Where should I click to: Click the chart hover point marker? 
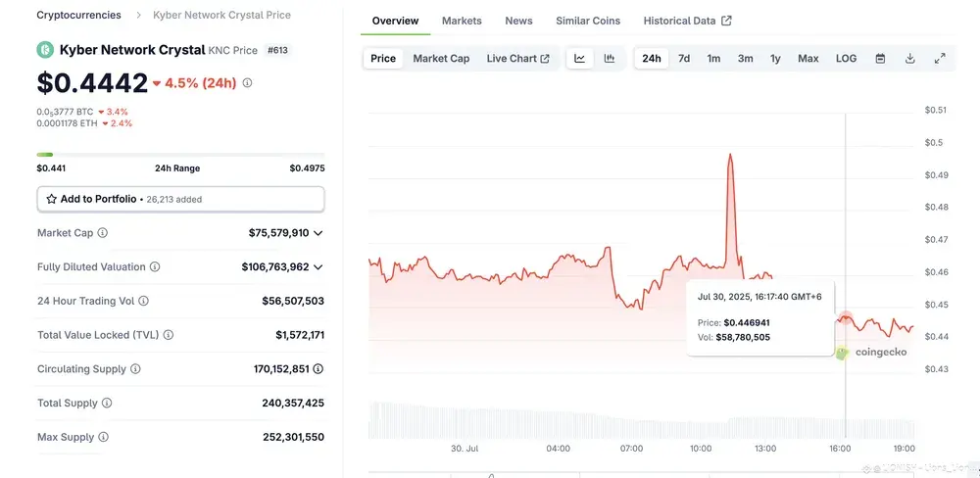(846, 318)
